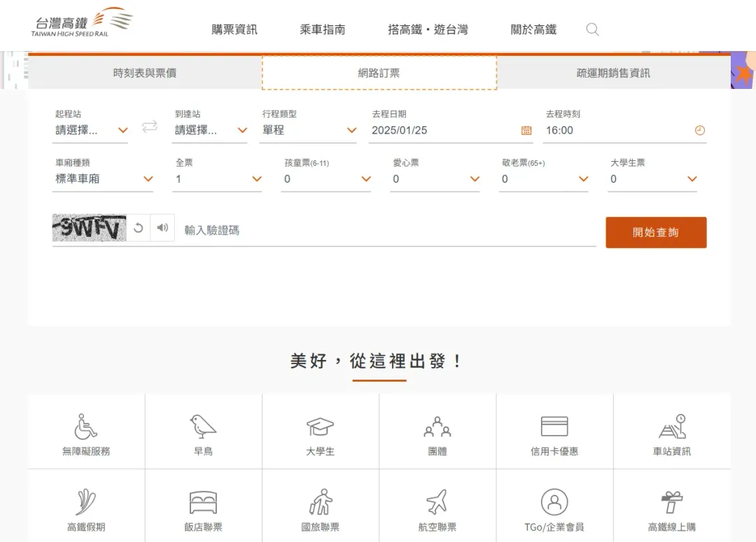Screen dimensions: 756x542
Task: Open 高鐵線上購 gift icon
Action: point(672,502)
